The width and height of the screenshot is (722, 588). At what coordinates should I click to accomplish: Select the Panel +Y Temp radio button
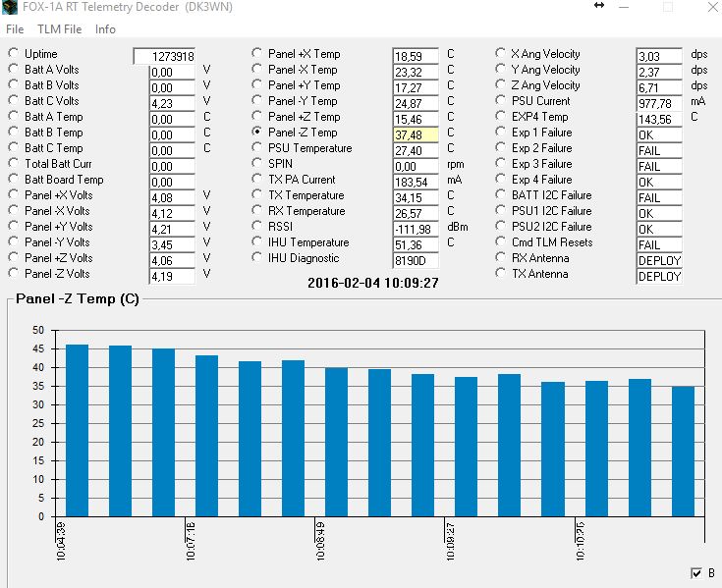coord(257,84)
